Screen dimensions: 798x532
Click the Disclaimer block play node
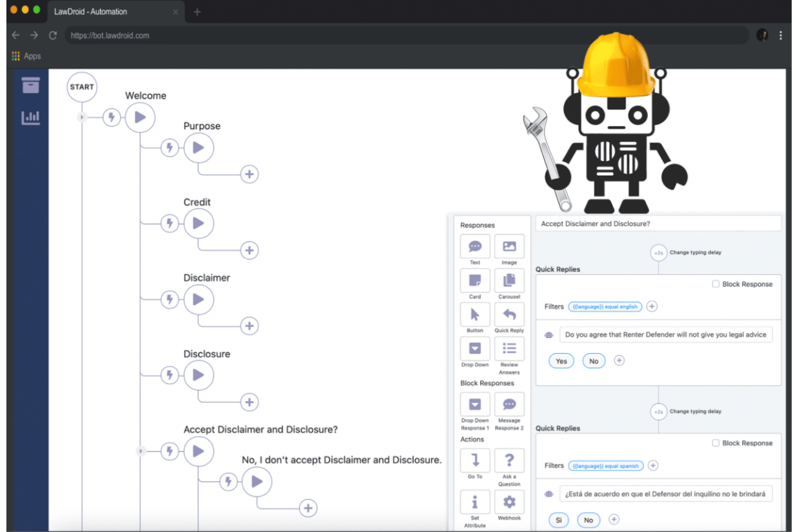tap(198, 300)
